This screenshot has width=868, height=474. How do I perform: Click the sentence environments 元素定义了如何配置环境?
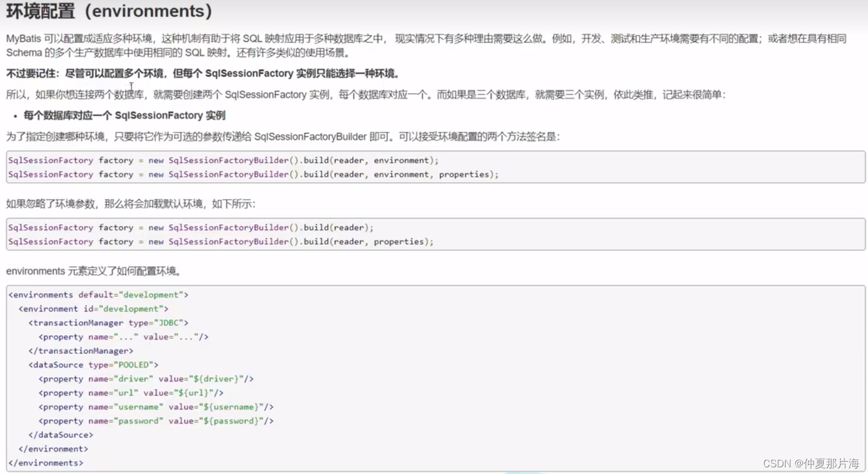point(94,271)
